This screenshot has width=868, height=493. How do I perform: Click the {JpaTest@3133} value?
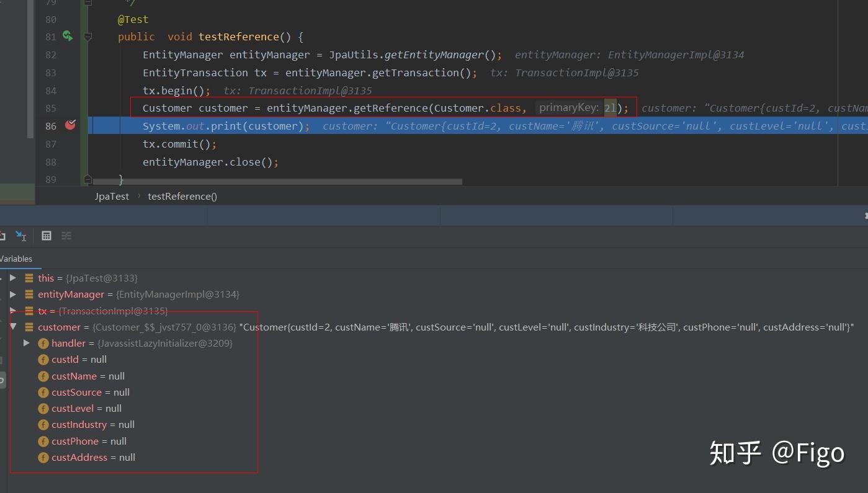pos(102,278)
